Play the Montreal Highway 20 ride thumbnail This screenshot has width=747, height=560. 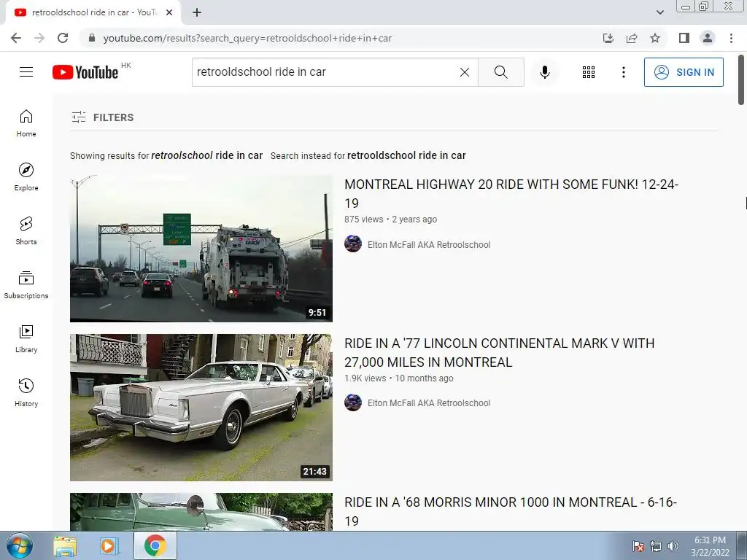pos(201,249)
